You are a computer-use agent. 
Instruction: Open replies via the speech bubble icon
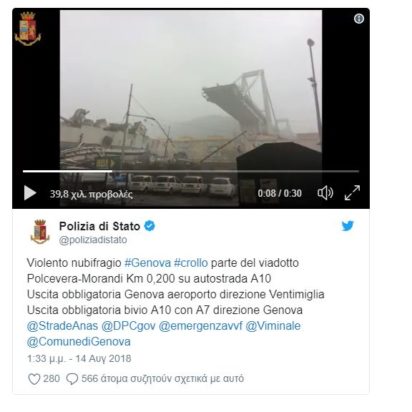[72, 379]
